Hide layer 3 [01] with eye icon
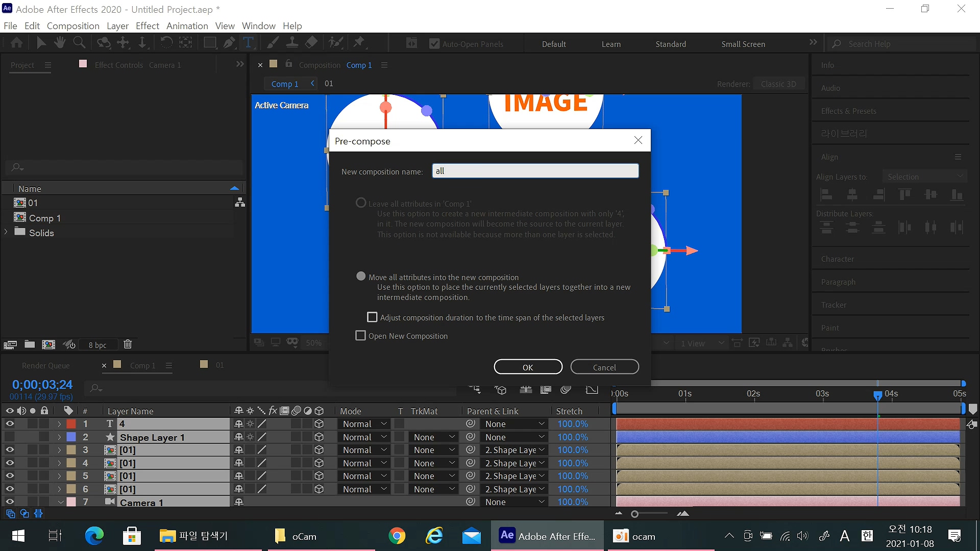Screen dimensions: 980x551 tap(10, 450)
